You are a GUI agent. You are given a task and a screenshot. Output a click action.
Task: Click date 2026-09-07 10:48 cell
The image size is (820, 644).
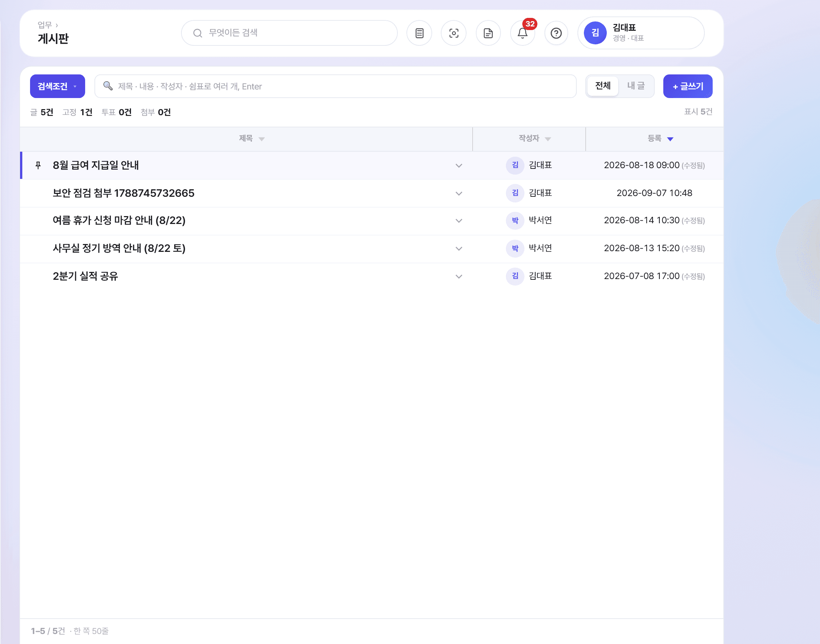(x=654, y=193)
